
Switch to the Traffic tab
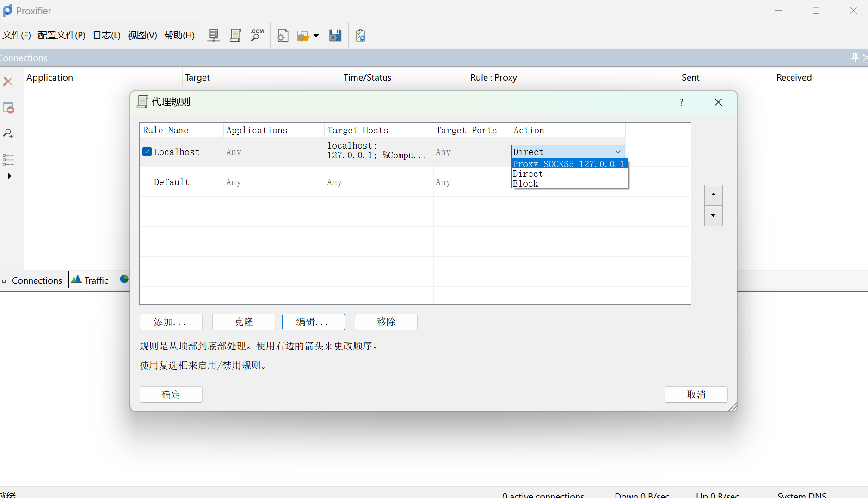(91, 280)
